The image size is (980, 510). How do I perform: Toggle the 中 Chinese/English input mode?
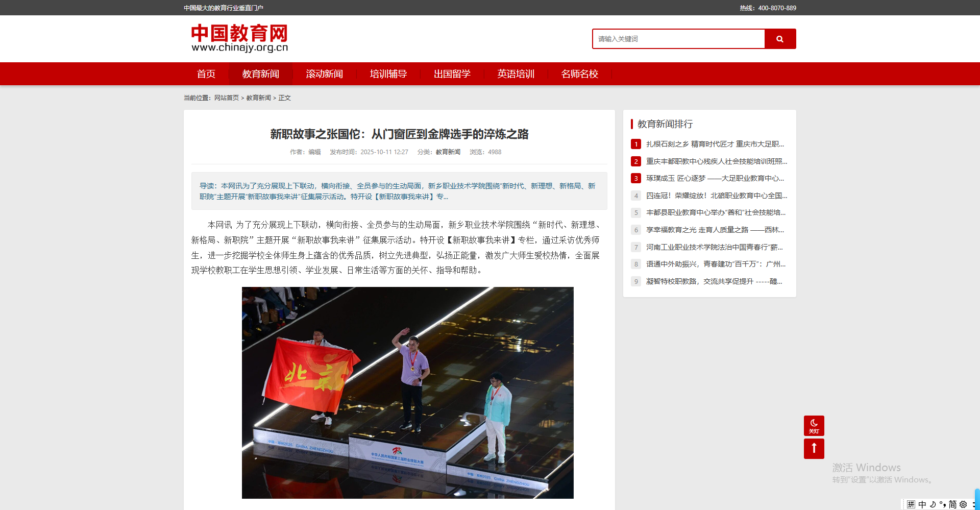922,504
